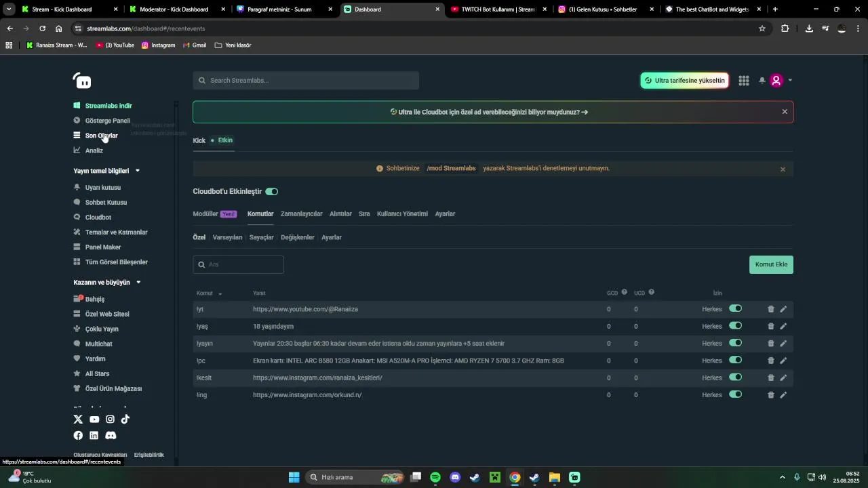Open notifications bell icon
This screenshot has width=868, height=488.
tap(762, 81)
